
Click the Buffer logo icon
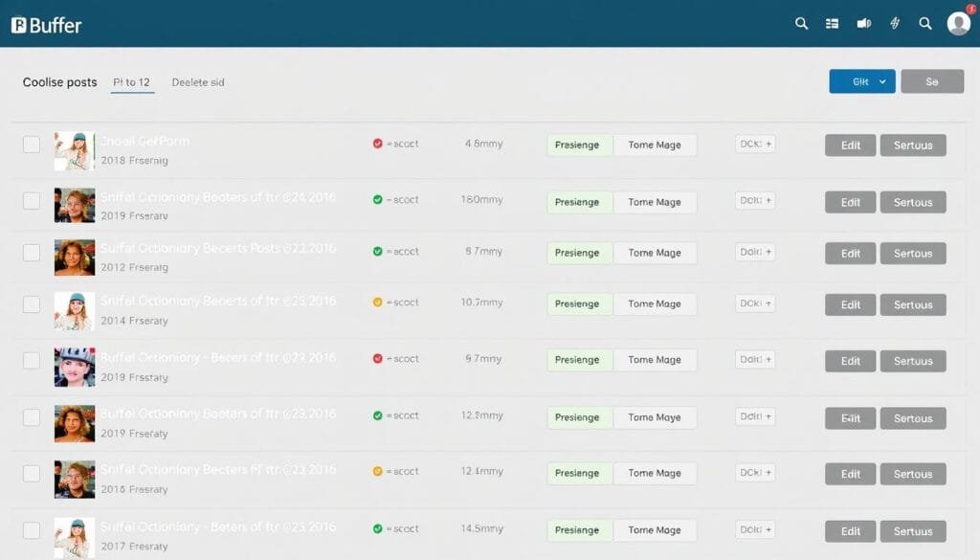19,26
